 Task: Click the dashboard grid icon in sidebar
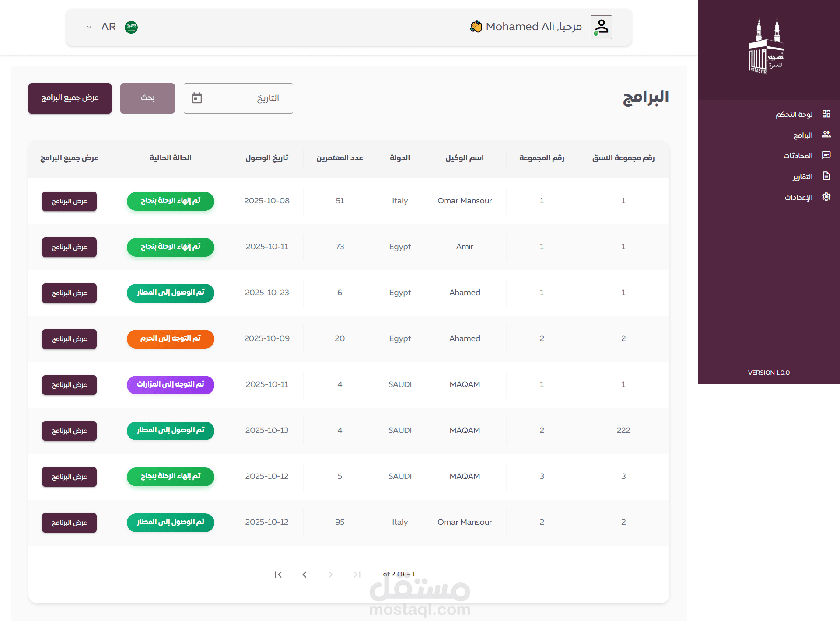(x=826, y=114)
